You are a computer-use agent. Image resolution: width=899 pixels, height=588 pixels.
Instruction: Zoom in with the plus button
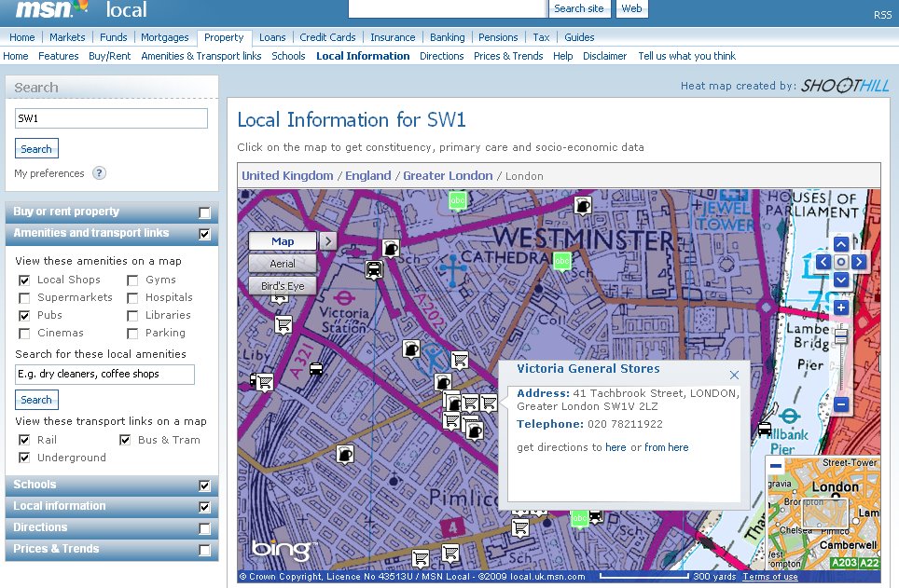click(x=840, y=308)
